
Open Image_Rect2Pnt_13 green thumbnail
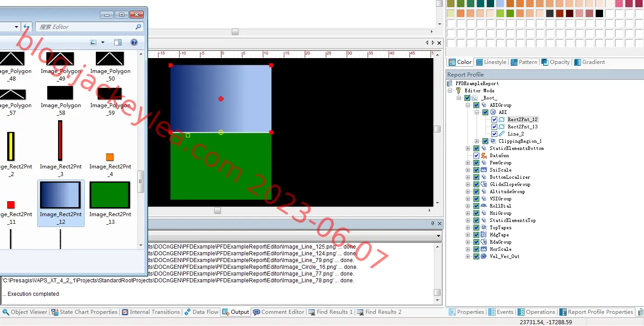point(110,195)
